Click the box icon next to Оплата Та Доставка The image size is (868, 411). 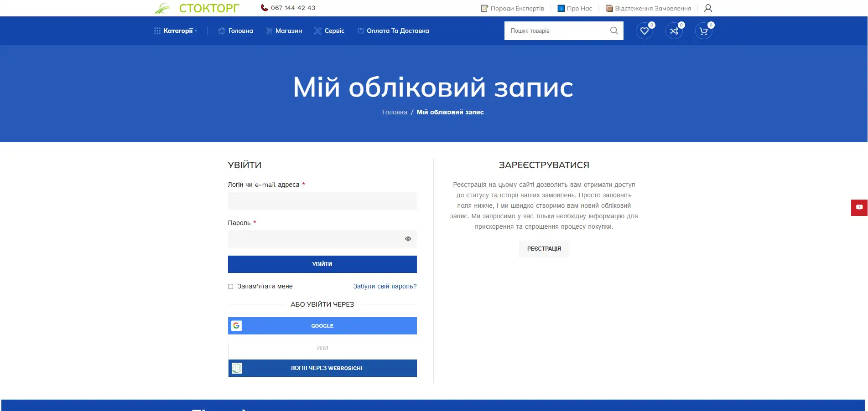click(x=361, y=31)
